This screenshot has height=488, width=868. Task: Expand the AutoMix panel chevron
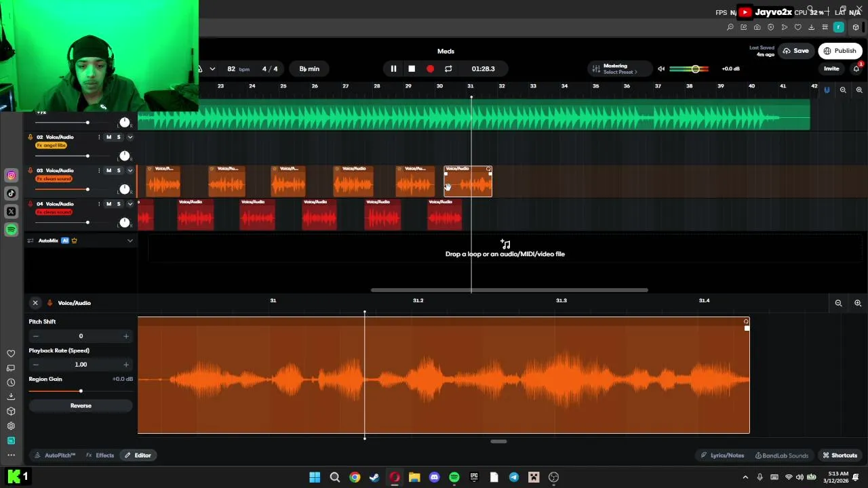click(130, 241)
